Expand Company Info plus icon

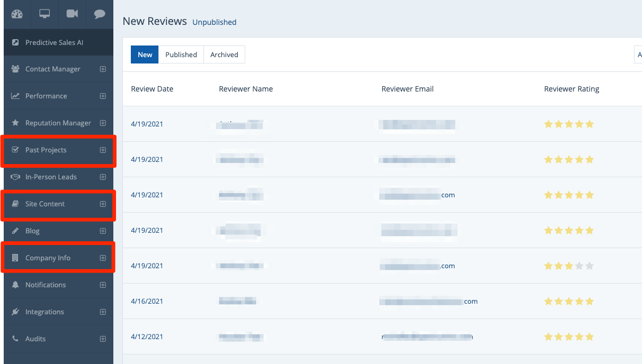tap(103, 258)
